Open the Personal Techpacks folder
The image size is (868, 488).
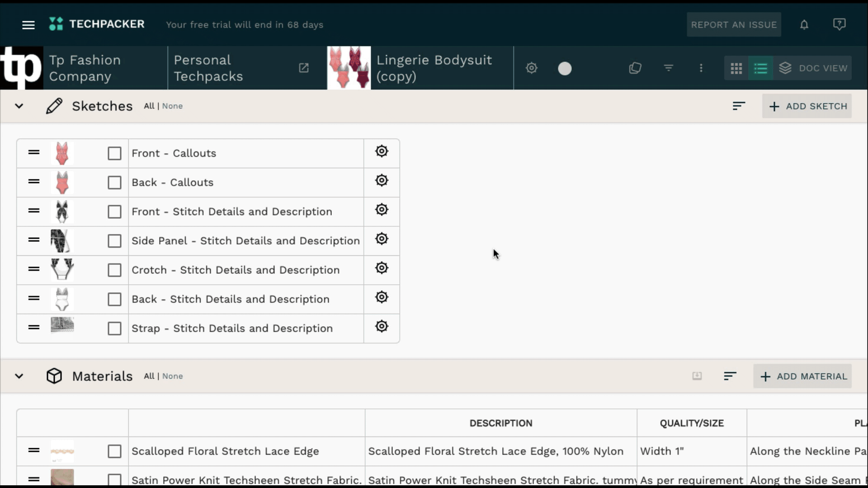tap(208, 68)
